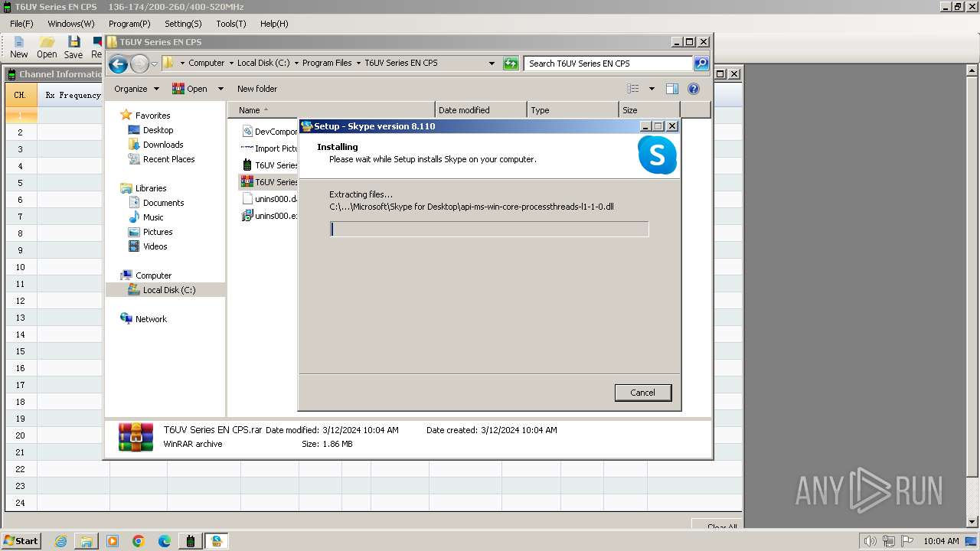Open the Pictures library
The width and height of the screenshot is (980, 551).
pos(158,232)
